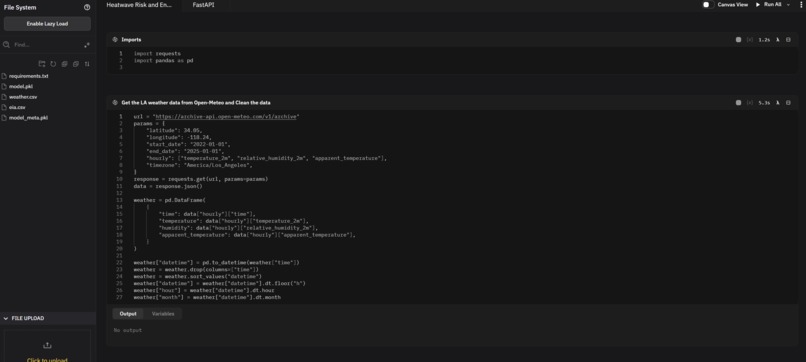Stop the Imports cell execution
Screen dimensions: 806x362
[738, 40]
